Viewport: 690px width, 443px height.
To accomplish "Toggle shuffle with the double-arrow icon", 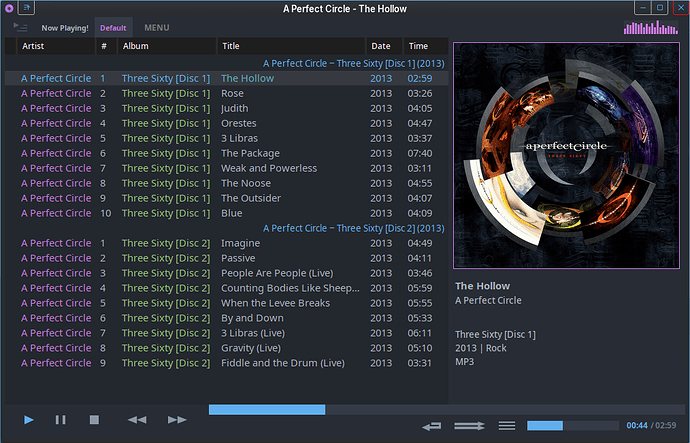I will click(469, 426).
